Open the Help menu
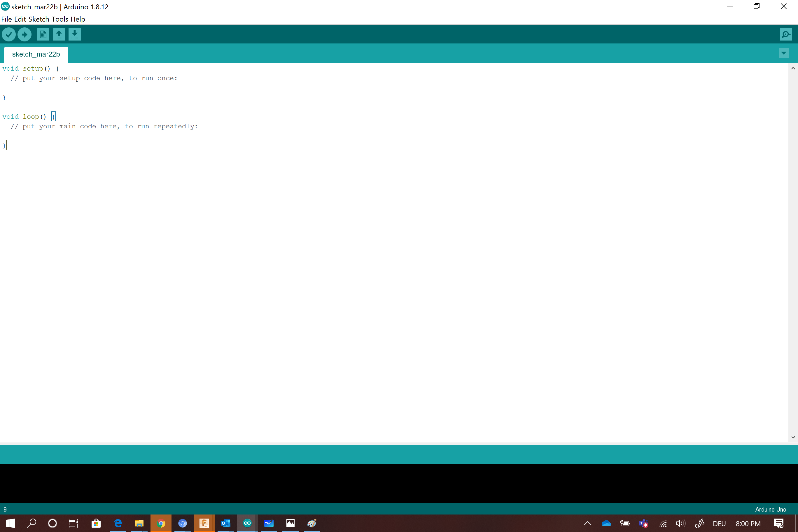Viewport: 798px width, 532px height. click(78, 19)
